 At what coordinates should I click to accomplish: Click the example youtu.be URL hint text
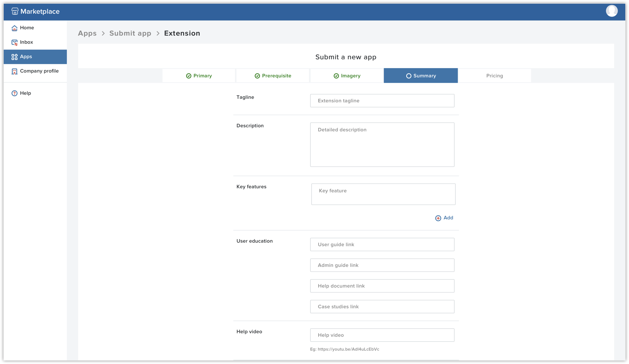tap(344, 349)
